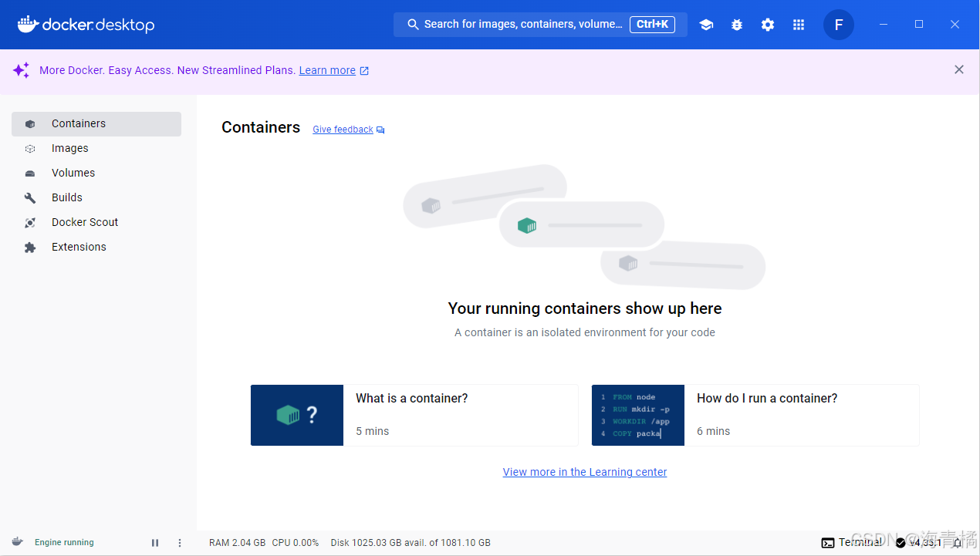This screenshot has height=556, width=980.
Task: Open engine options three-dot menu
Action: coord(180,543)
